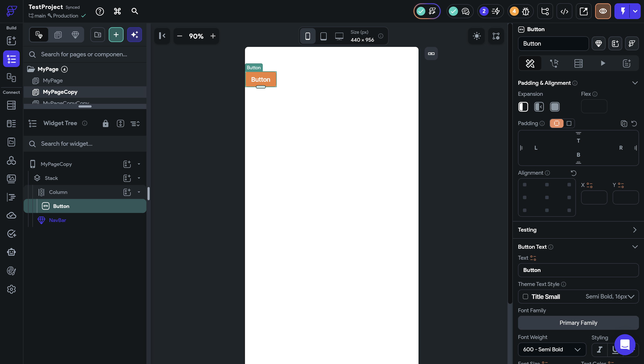The height and width of the screenshot is (364, 644).
Task: Select the tablet device preview icon
Action: pos(323,36)
